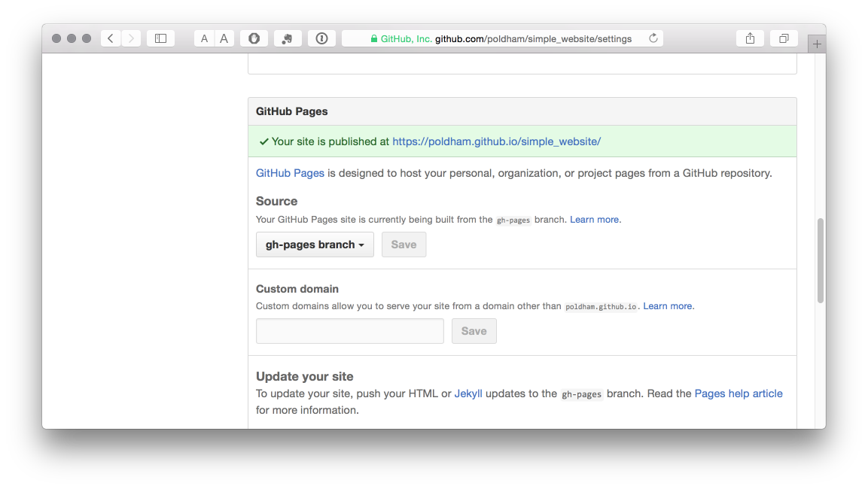Image resolution: width=868 pixels, height=489 pixels.
Task: Click the Update your site heading
Action: (x=304, y=376)
